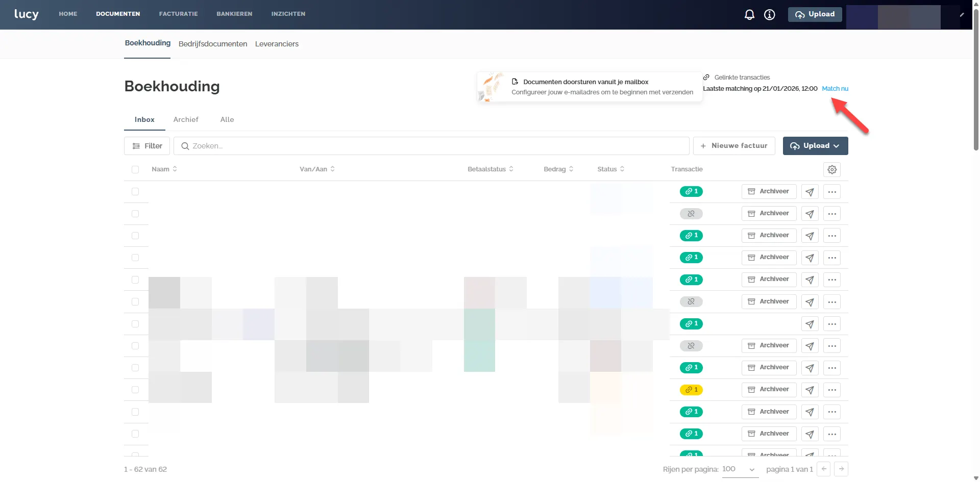Screen dimensions: 980x482
Task: Send the document in the row without Archiveer
Action: (810, 324)
